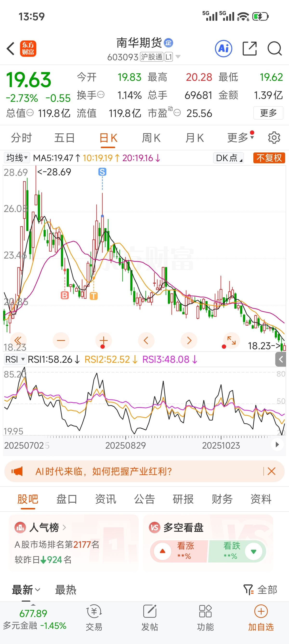Tap the info icon beside 总值
Image resolution: width=289 pixels, height=644 pixels.
30,113
